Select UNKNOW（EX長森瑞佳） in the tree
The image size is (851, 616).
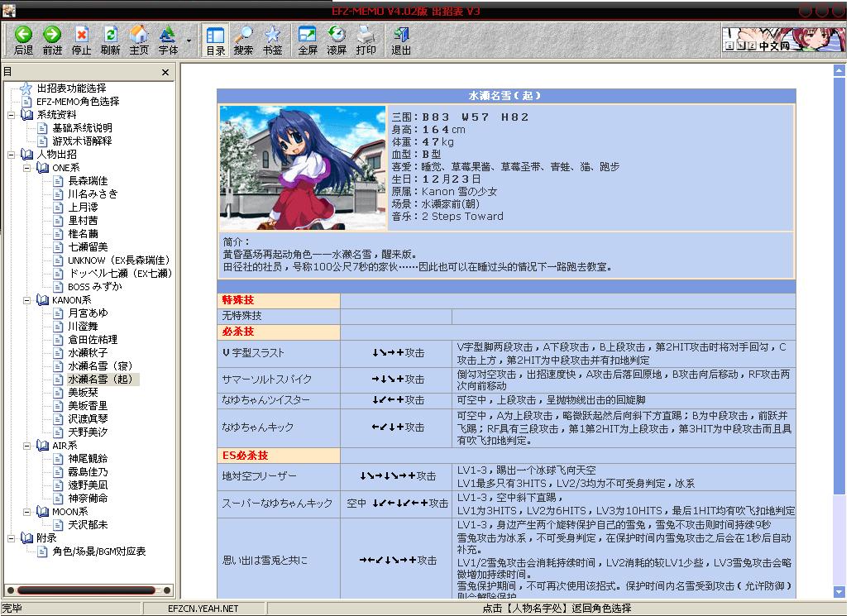point(119,260)
